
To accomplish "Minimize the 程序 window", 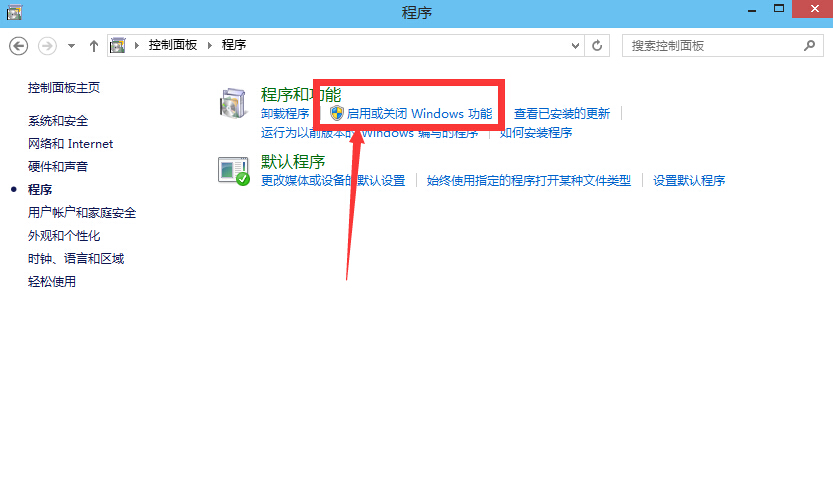I will 752,10.
